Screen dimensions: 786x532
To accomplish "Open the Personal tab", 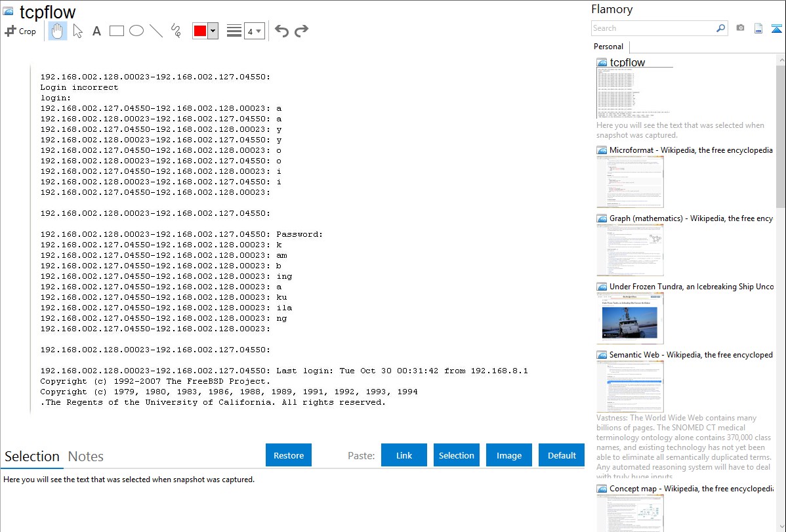I will [x=609, y=47].
